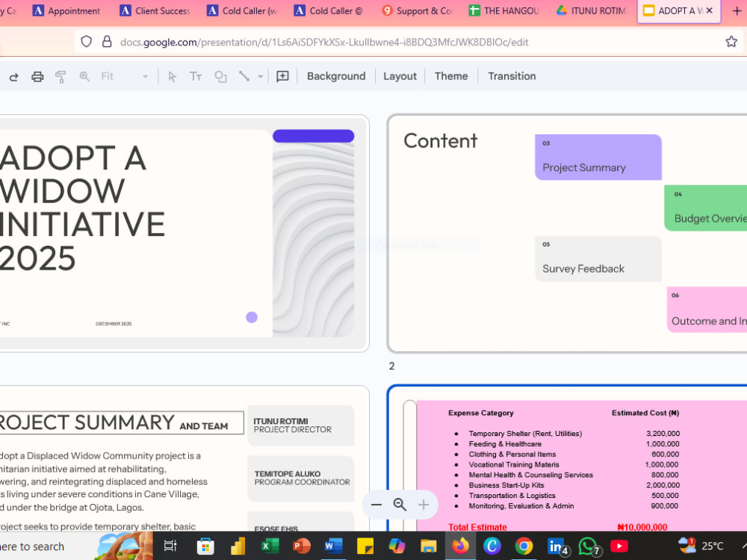Open the Layout menu

[x=400, y=76]
